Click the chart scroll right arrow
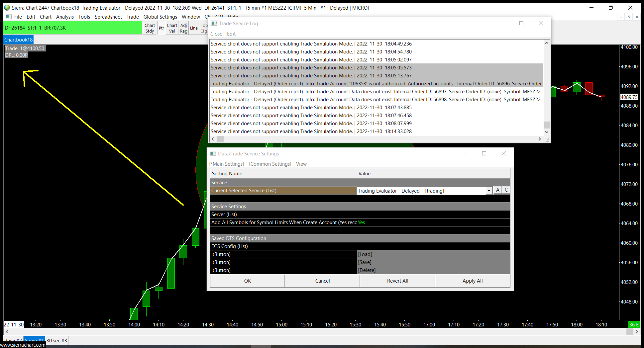Image resolution: width=644 pixels, height=348 pixels. click(x=637, y=331)
